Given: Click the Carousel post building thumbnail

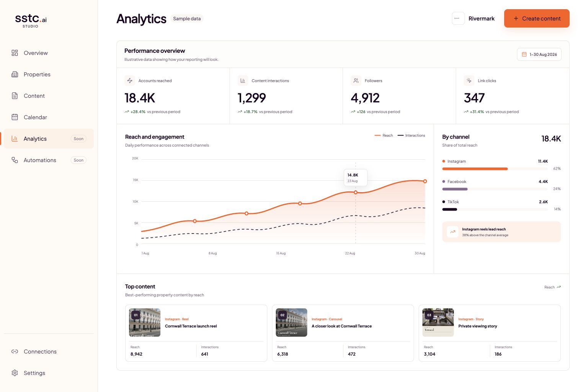Looking at the screenshot, I should (x=291, y=323).
